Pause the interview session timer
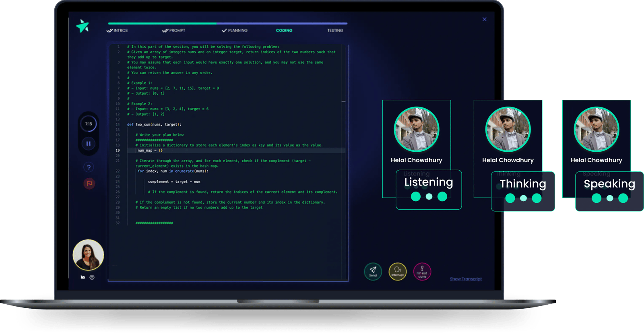This screenshot has height=334, width=644. (88, 144)
